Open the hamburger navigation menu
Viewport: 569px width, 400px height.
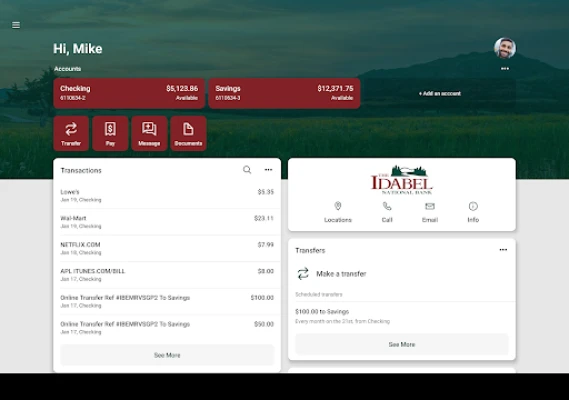pyautogui.click(x=16, y=25)
